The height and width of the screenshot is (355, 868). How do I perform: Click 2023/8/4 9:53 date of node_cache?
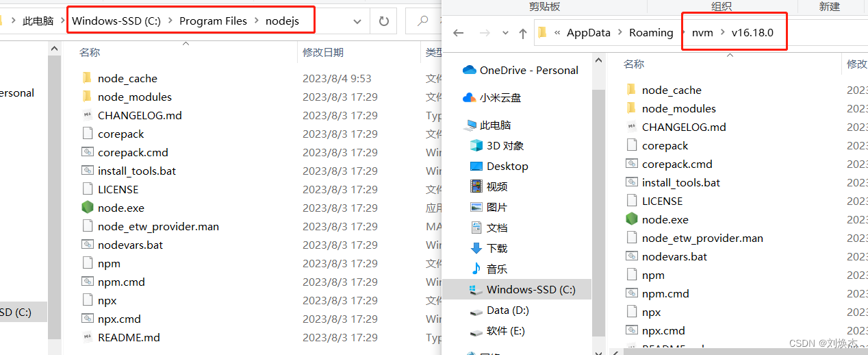[x=337, y=78]
